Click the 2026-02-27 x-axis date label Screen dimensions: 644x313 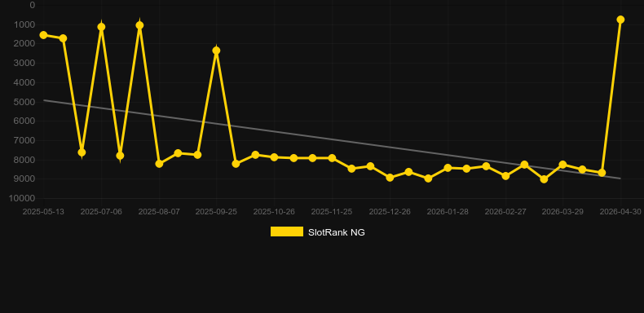[x=505, y=212]
